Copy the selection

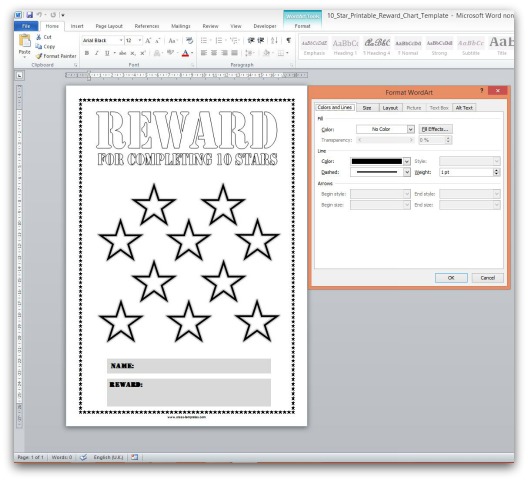coord(45,46)
